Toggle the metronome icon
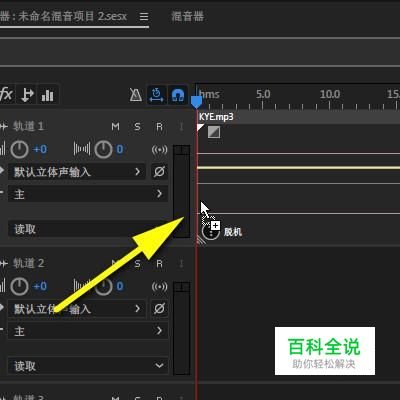 pyautogui.click(x=135, y=95)
